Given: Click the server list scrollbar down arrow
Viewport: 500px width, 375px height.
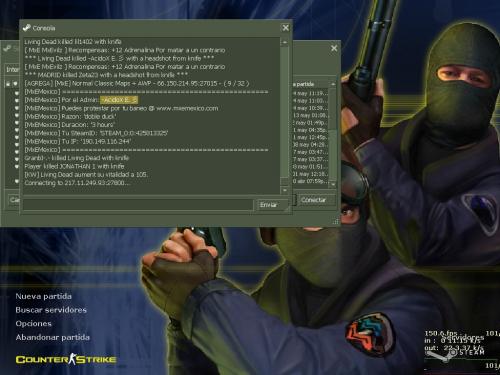Looking at the screenshot, I should 333,183.
